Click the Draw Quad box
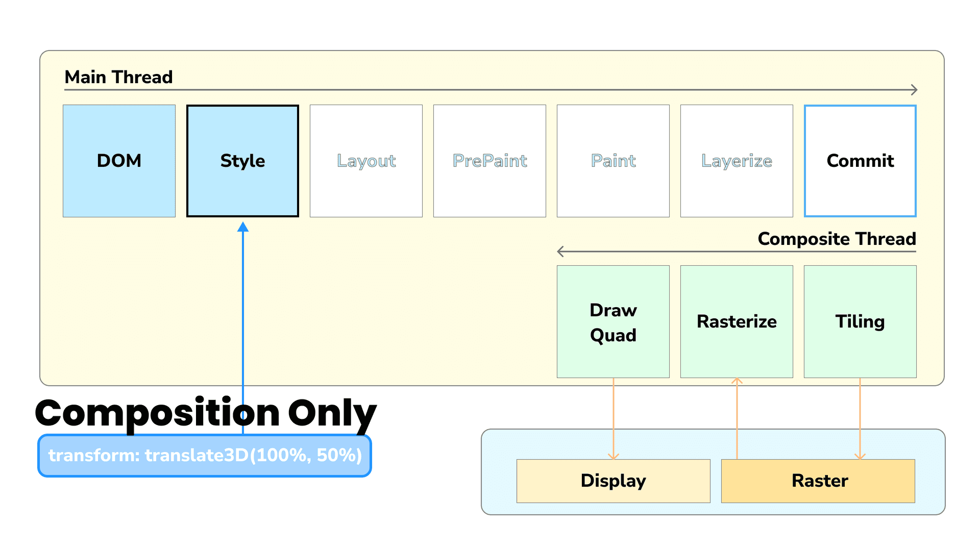The width and height of the screenshot is (980, 551). point(613,322)
